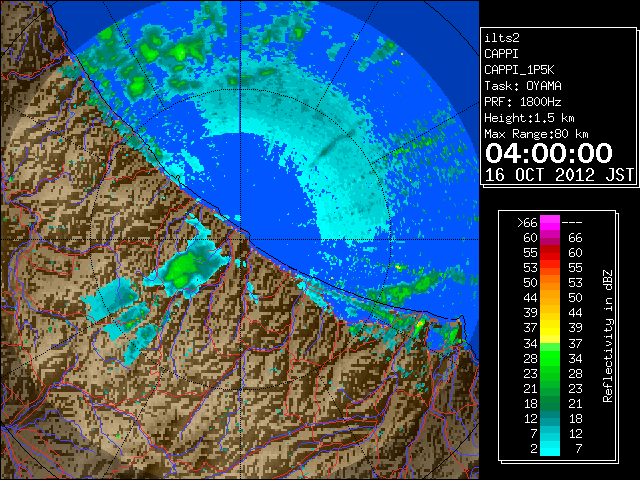640x480 pixels.
Task: Click the 'ilts2' label
Action: pos(502,38)
